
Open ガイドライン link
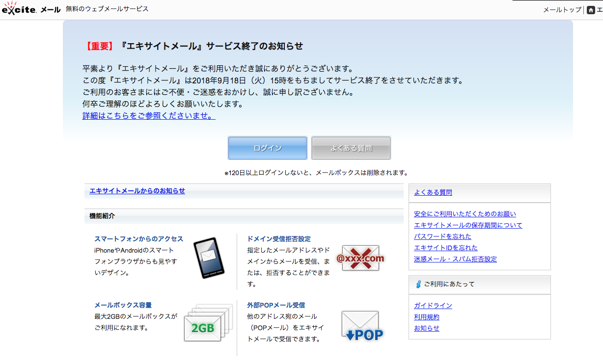click(x=433, y=306)
